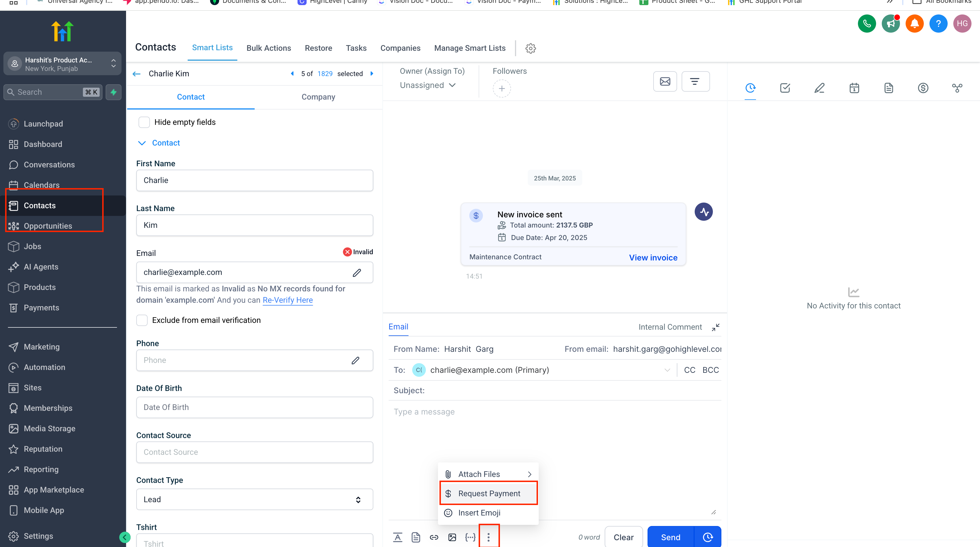Open the contacts settings gear icon

530,48
